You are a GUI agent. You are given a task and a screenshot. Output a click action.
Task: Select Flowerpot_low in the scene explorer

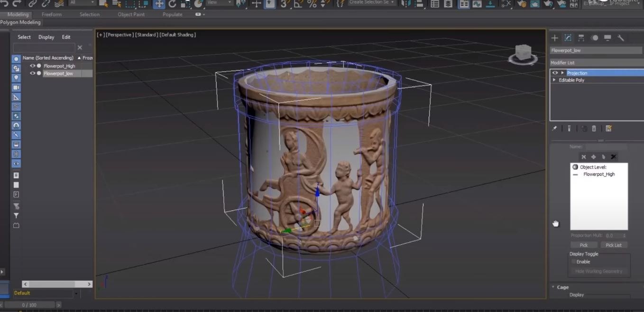coord(58,73)
